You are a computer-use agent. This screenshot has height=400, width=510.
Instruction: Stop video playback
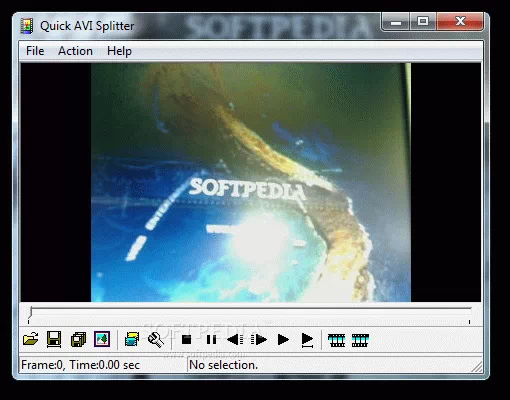pyautogui.click(x=187, y=340)
